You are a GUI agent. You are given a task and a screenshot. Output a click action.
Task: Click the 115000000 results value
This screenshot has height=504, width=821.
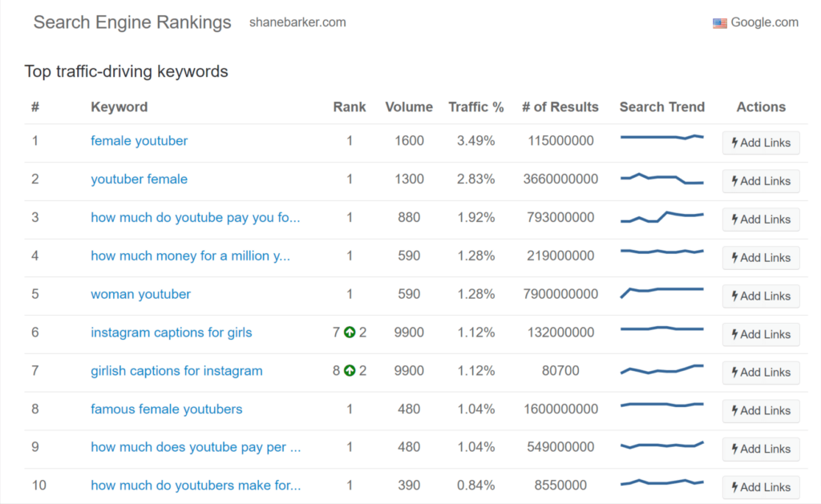click(560, 141)
